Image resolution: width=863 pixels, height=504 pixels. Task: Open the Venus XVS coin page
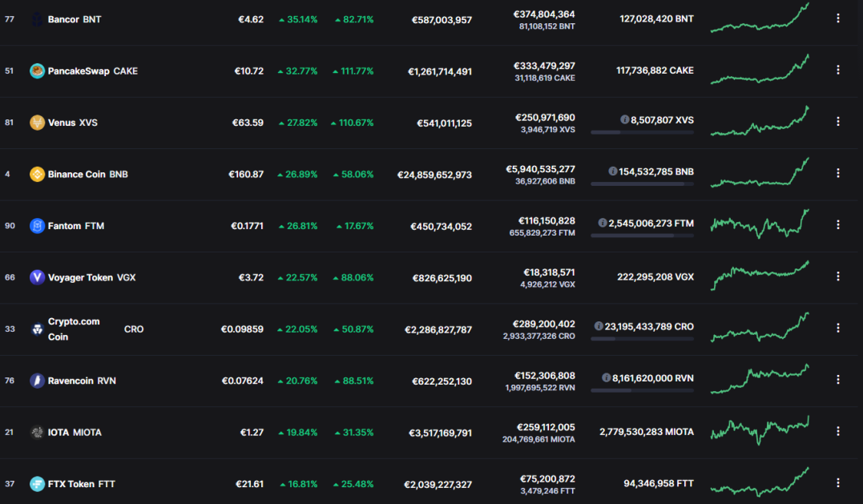[73, 123]
